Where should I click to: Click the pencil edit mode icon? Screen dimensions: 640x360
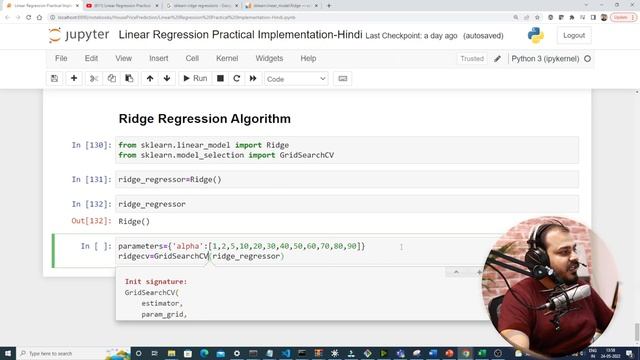497,59
